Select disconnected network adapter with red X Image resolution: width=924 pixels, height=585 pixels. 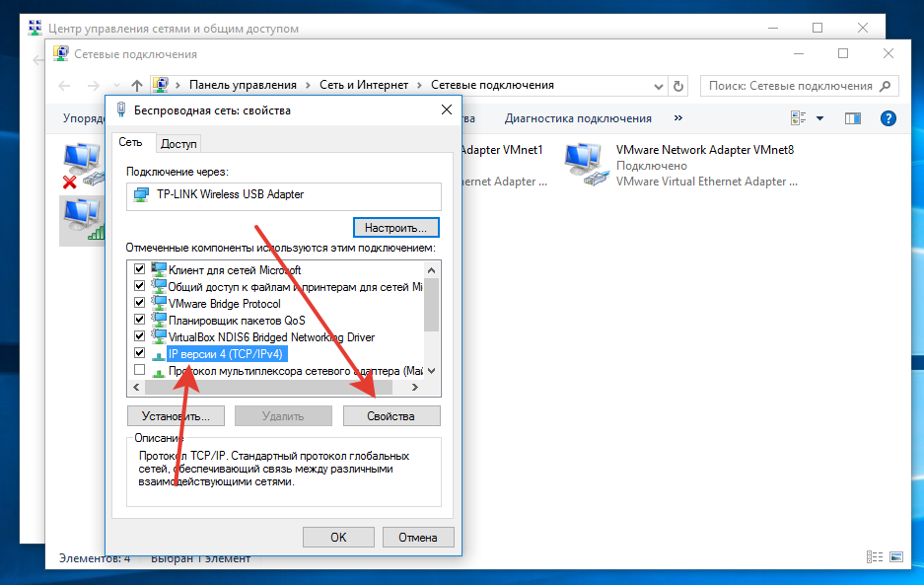pyautogui.click(x=83, y=165)
